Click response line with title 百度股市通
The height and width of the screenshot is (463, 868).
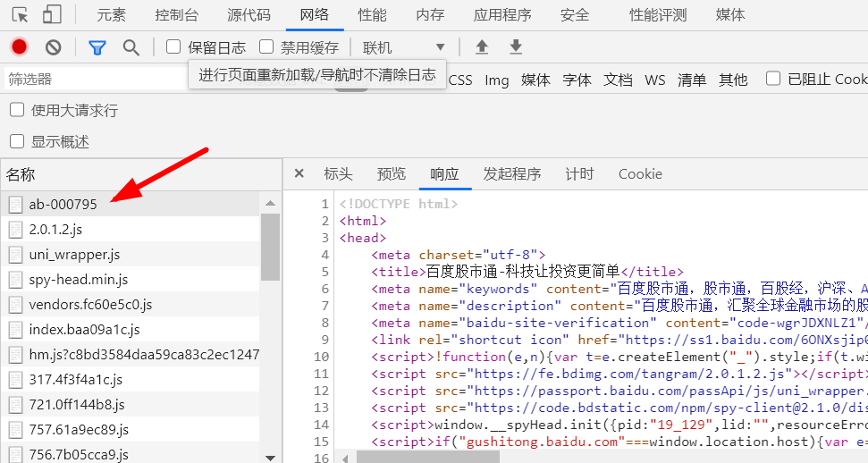[x=527, y=272]
